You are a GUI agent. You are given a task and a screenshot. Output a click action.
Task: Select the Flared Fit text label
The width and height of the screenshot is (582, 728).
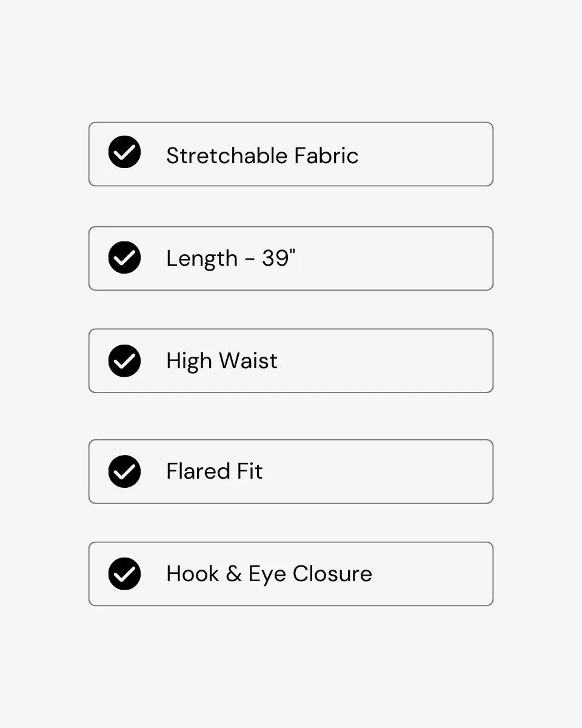pyautogui.click(x=215, y=471)
